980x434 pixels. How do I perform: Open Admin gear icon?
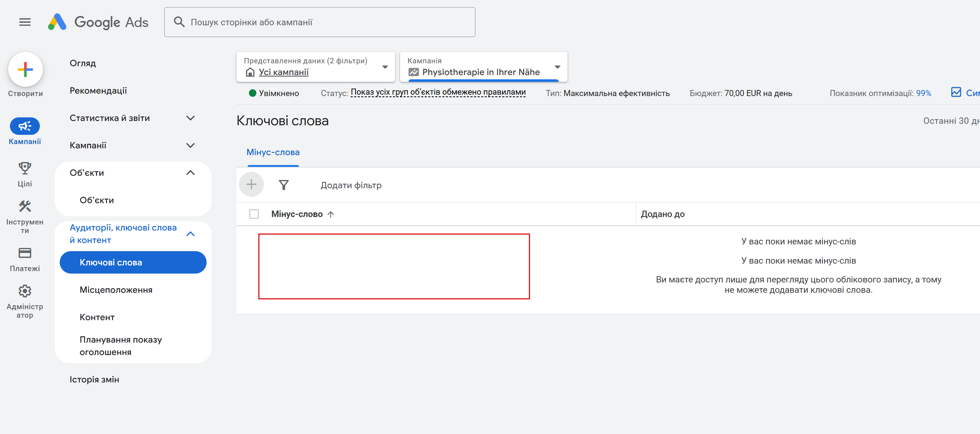coord(25,291)
